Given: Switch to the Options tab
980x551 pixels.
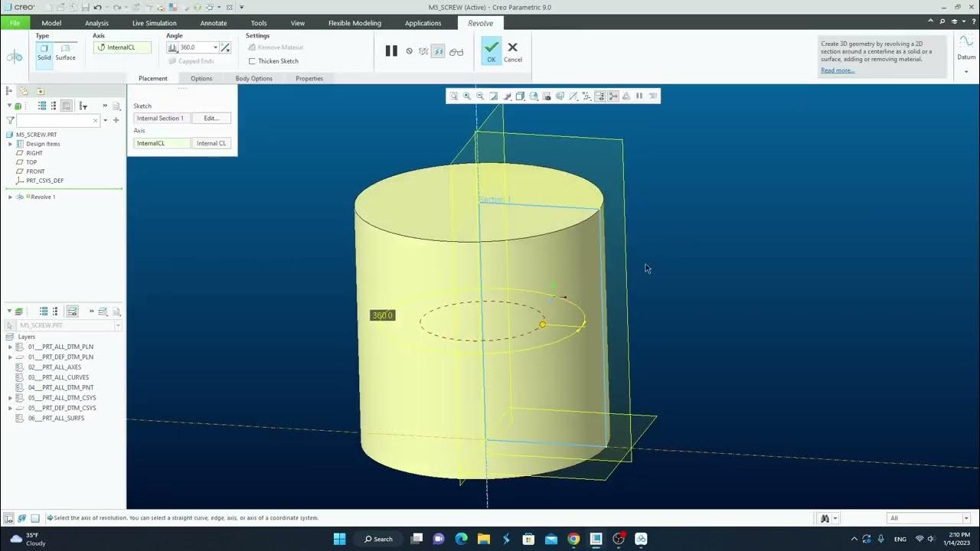Looking at the screenshot, I should click(x=201, y=78).
